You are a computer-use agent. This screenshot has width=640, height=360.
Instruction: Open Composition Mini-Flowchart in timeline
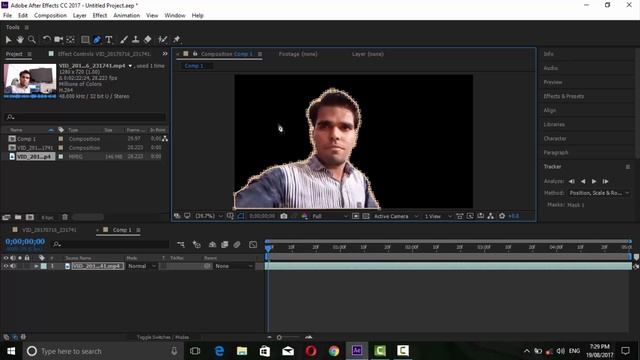point(180,244)
